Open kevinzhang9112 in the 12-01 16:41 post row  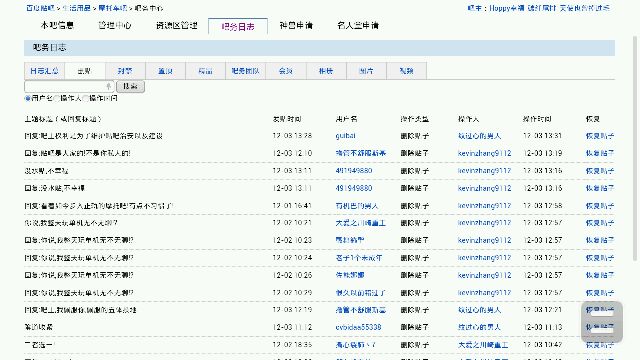[484, 206]
